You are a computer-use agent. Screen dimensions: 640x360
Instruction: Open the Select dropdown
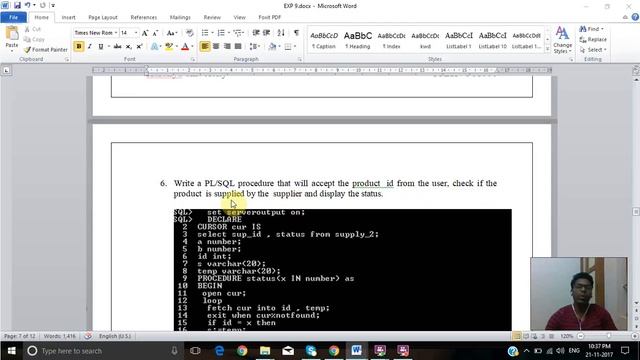(x=593, y=49)
